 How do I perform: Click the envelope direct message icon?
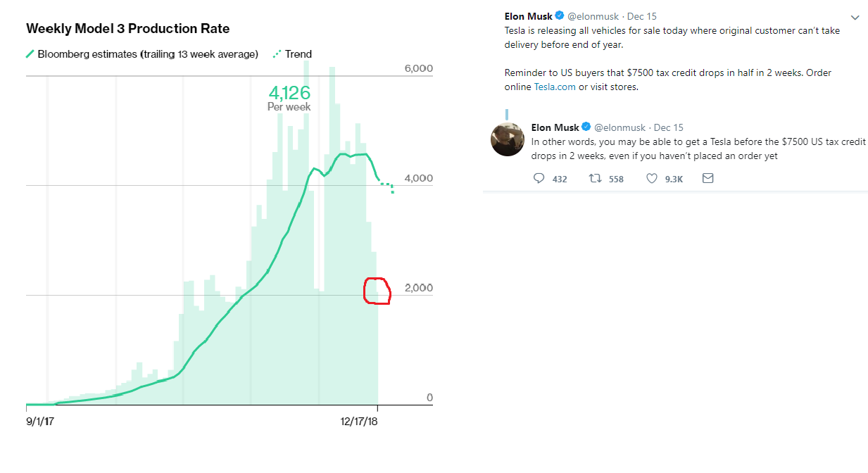tap(708, 179)
